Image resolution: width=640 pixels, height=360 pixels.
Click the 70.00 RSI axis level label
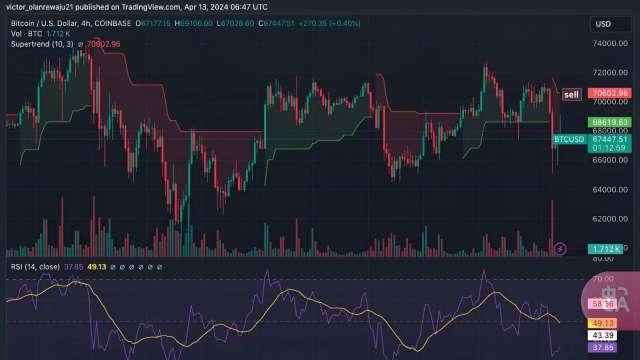[x=603, y=279]
